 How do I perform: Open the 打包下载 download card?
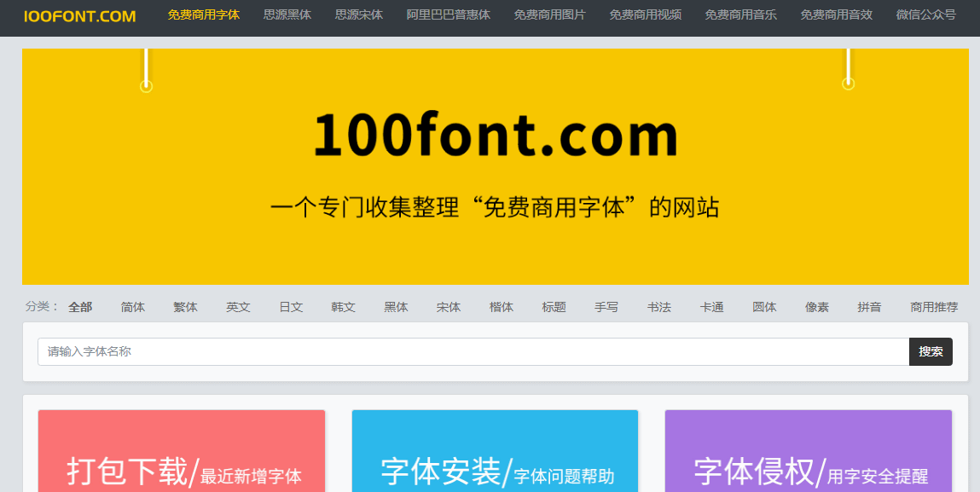[x=181, y=454]
